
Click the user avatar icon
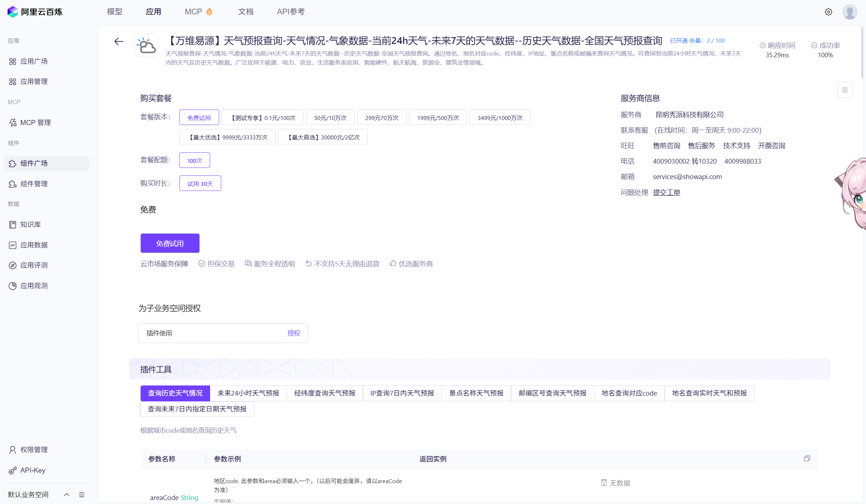[x=849, y=12]
